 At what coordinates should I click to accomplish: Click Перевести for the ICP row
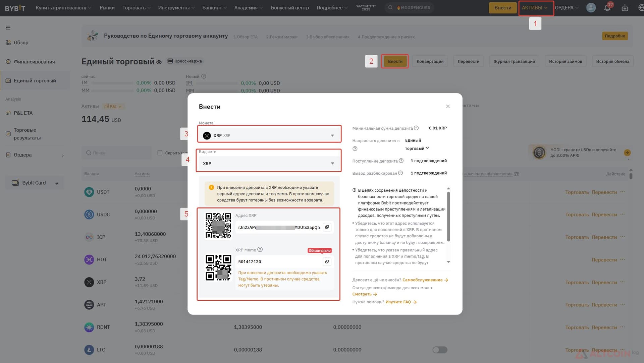pyautogui.click(x=604, y=237)
